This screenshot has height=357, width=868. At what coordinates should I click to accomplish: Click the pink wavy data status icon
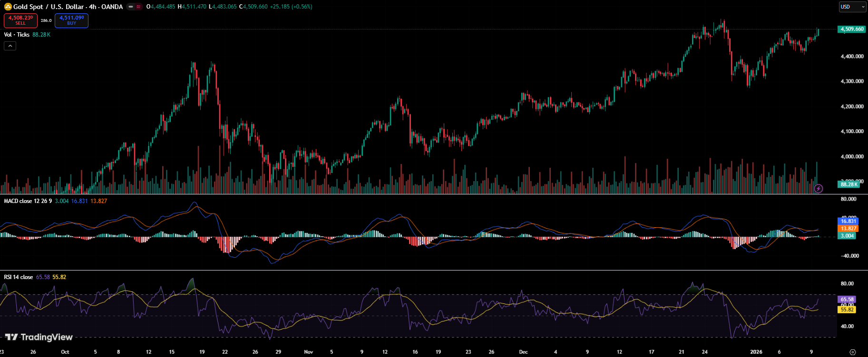click(138, 7)
